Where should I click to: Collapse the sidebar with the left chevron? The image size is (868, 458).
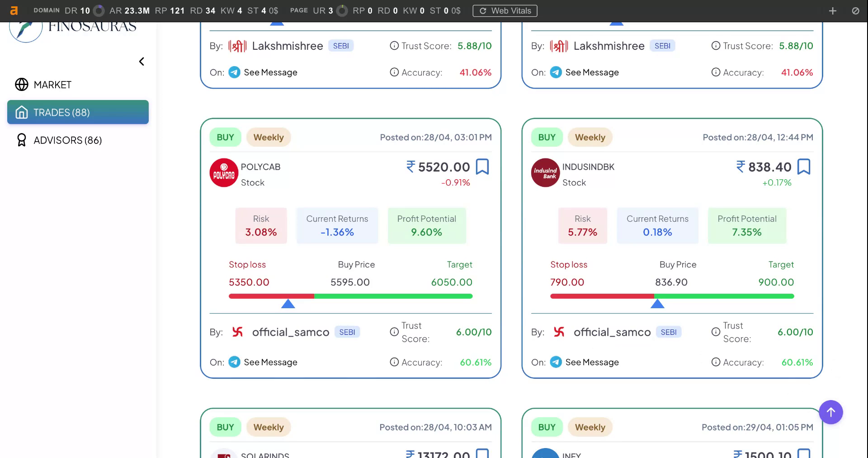[142, 62]
